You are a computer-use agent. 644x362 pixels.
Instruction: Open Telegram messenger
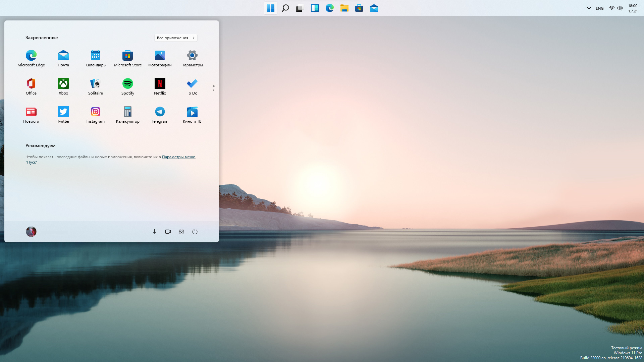(x=160, y=111)
